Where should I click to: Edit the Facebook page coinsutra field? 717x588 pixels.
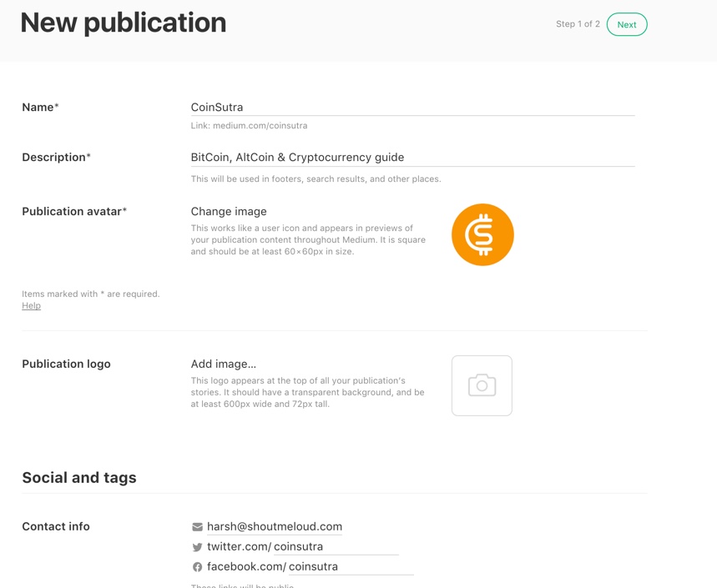(351, 567)
